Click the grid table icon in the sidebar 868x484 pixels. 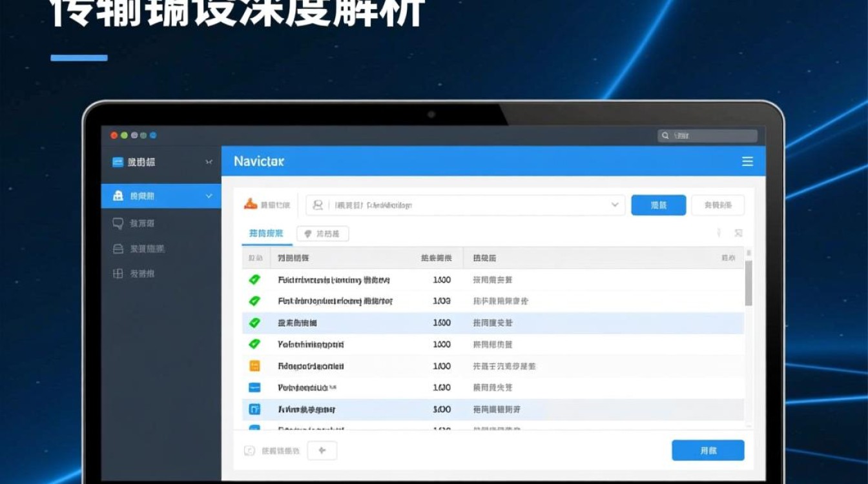pos(118,274)
